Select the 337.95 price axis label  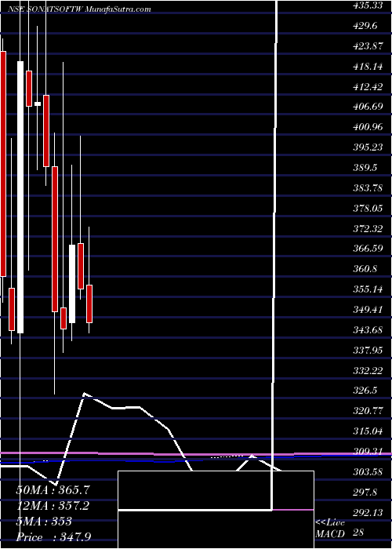[x=366, y=350]
